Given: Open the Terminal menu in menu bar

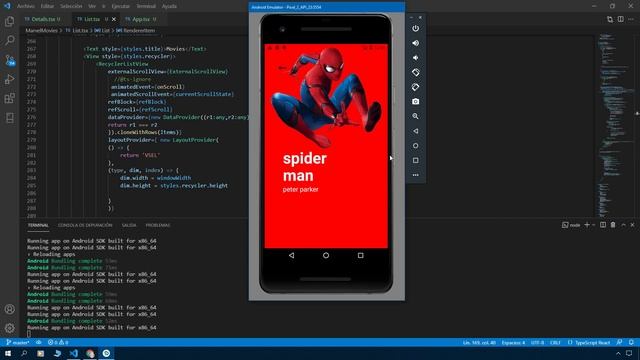Looking at the screenshot, I should click(146, 6).
